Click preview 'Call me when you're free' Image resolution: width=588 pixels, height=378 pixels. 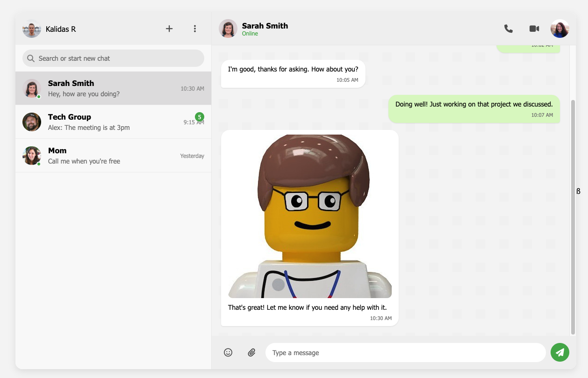(x=84, y=161)
